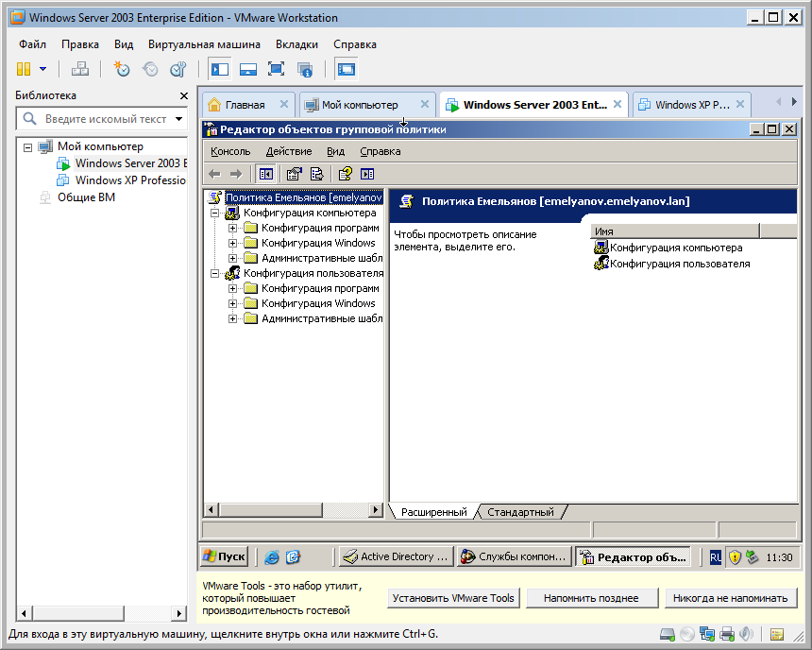Image resolution: width=812 pixels, height=650 pixels.
Task: Open the Консоль menu in policy editor
Action: pyautogui.click(x=230, y=151)
